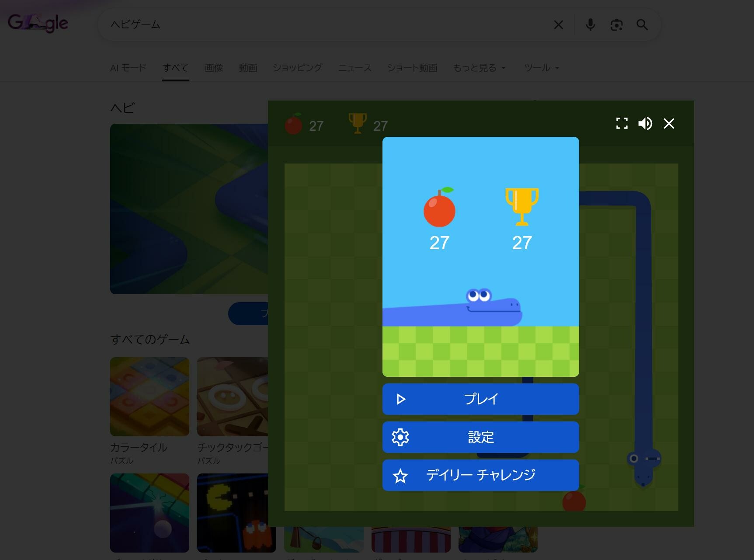Start voice search with the microphone icon
This screenshot has width=754, height=560.
pos(590,25)
